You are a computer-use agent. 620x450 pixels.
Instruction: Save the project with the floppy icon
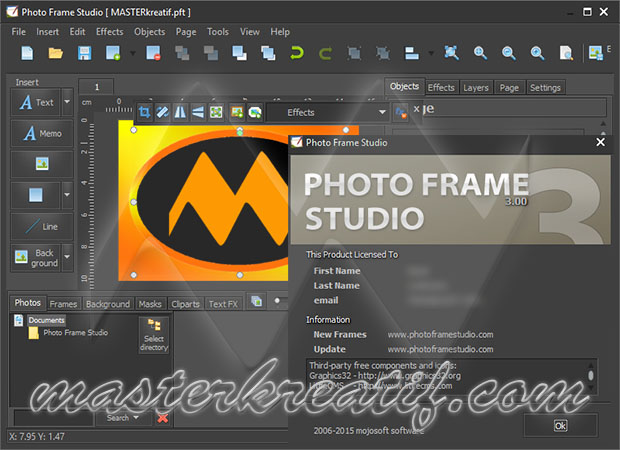[84, 53]
